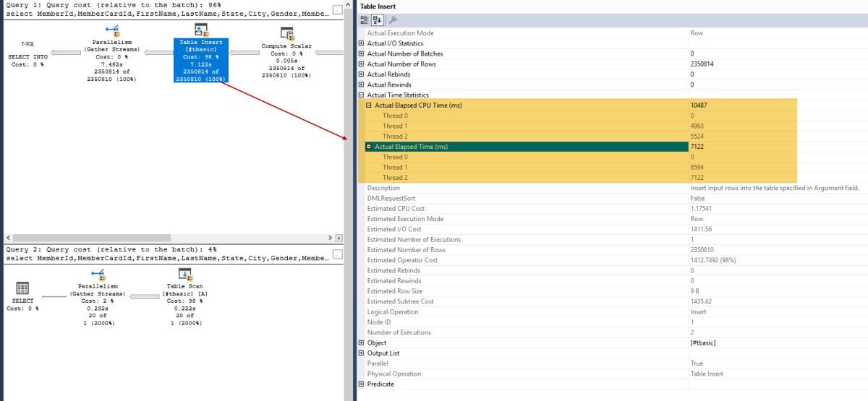Select the Parallelism Gather Streams operator in Query 1
Viewport: 868px width, 401px height.
(111, 53)
